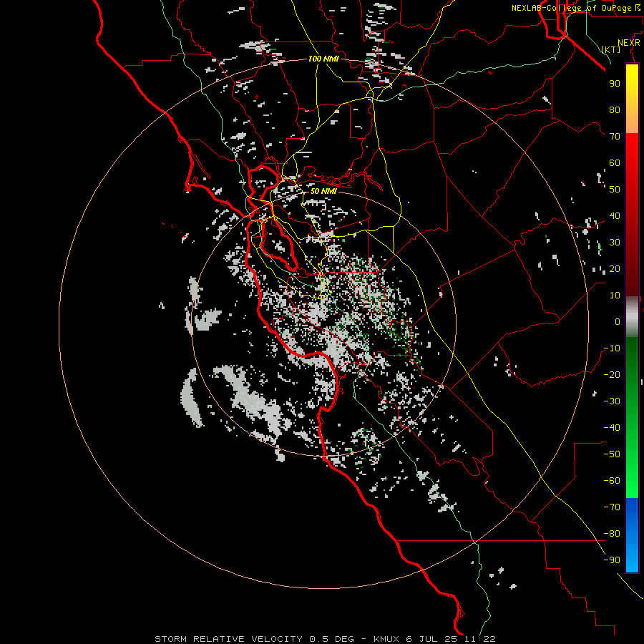This screenshot has width=644, height=644.
Task: Pick the blue segment of the color bar
Action: [x=632, y=535]
